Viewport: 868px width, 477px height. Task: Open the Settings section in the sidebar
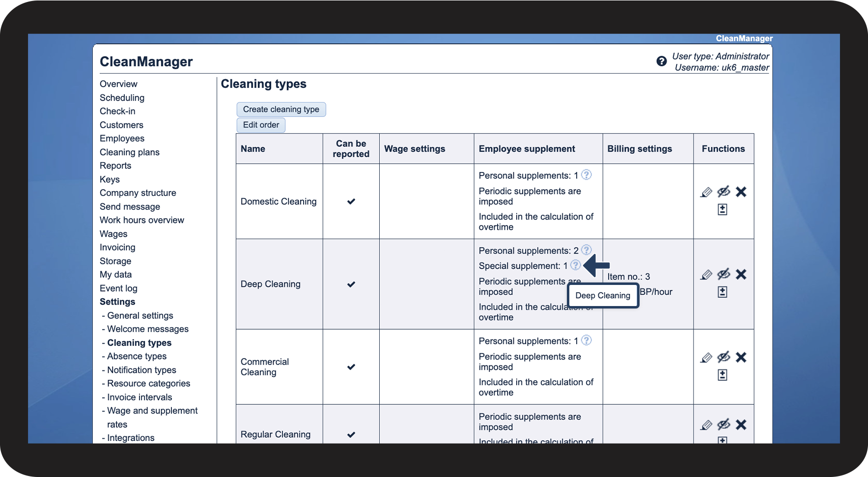point(117,302)
